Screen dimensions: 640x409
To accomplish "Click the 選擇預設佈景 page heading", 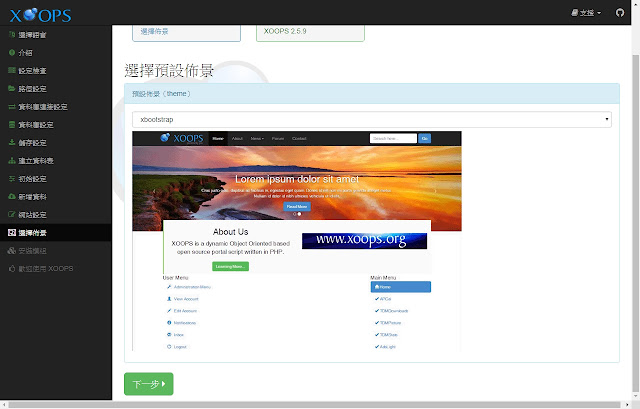I will click(169, 71).
